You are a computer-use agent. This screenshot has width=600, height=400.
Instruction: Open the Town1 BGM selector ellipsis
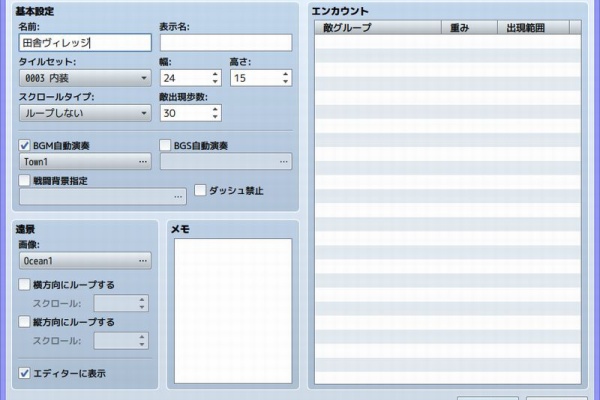pyautogui.click(x=143, y=162)
